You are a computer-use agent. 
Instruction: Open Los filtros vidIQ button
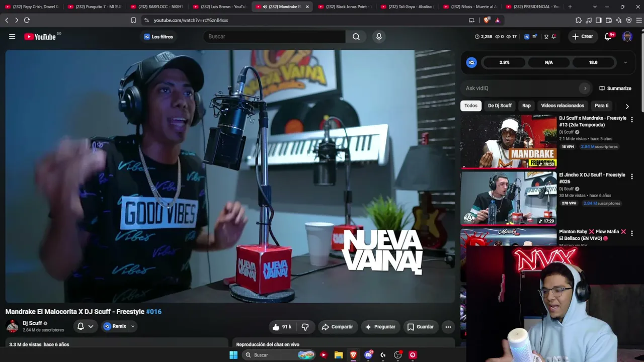coord(158,37)
